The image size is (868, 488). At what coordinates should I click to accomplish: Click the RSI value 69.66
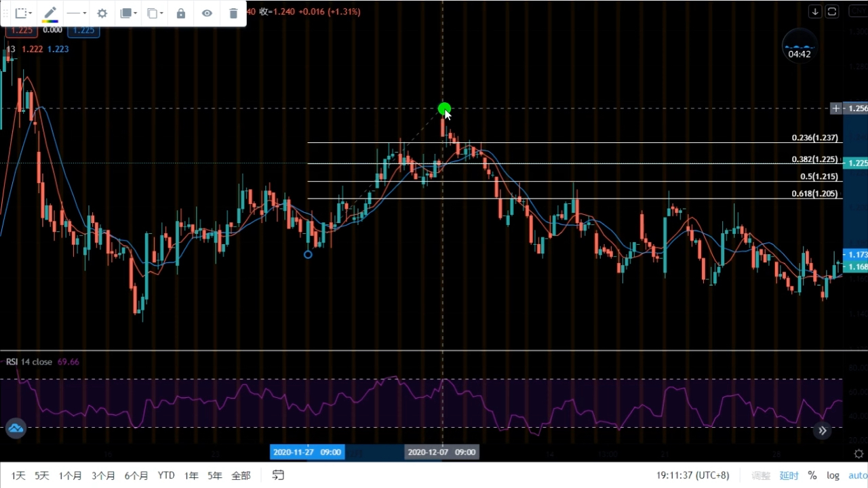68,362
